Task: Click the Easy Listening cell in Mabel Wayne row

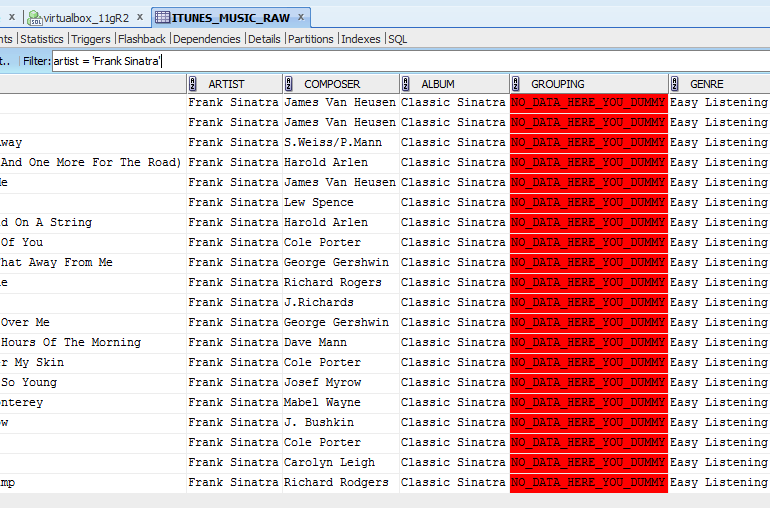Action: point(719,402)
